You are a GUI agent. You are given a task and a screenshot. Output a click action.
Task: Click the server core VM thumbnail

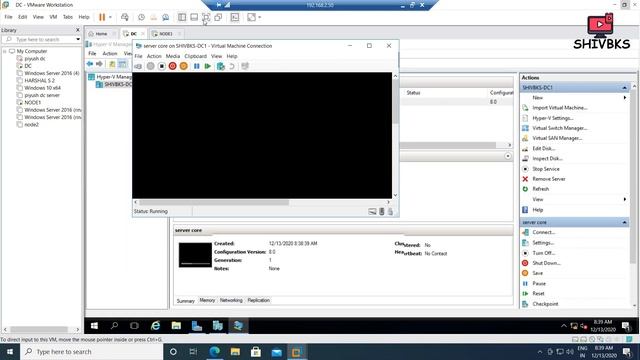[195, 255]
